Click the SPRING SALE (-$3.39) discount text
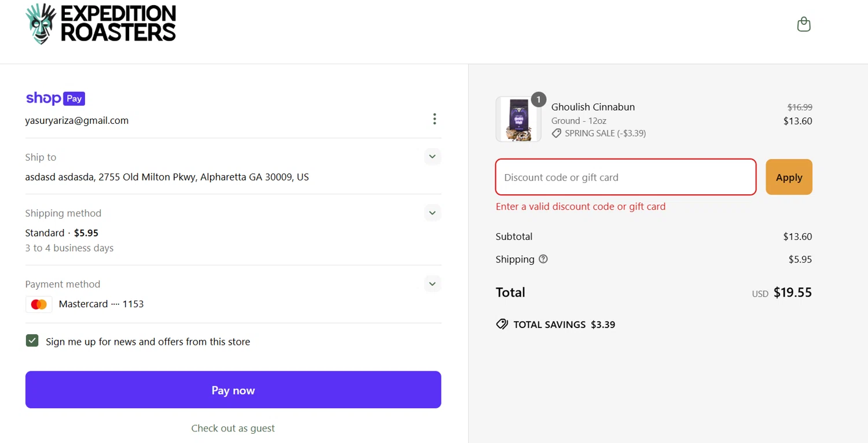 pos(605,134)
